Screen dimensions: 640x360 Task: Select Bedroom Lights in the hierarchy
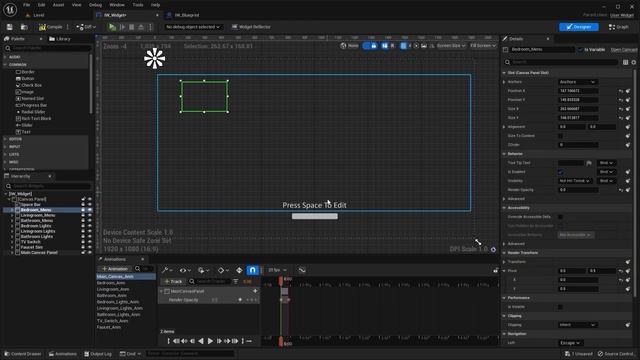point(36,226)
